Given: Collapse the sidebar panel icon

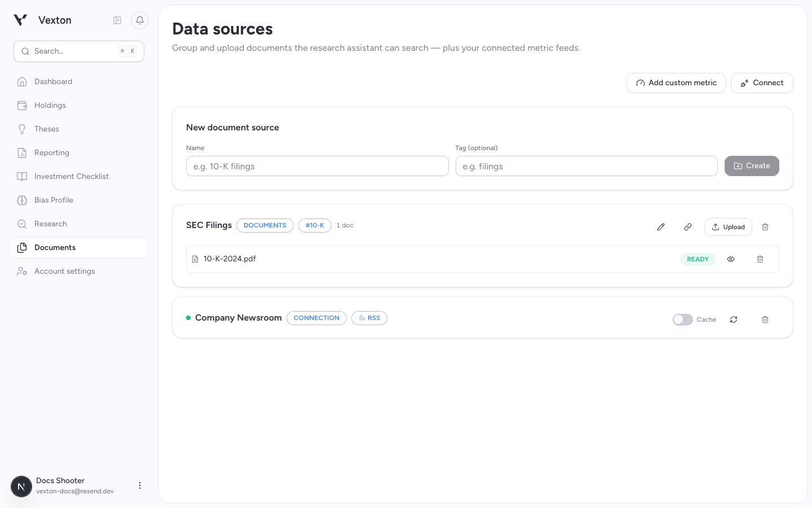Looking at the screenshot, I should tap(117, 20).
